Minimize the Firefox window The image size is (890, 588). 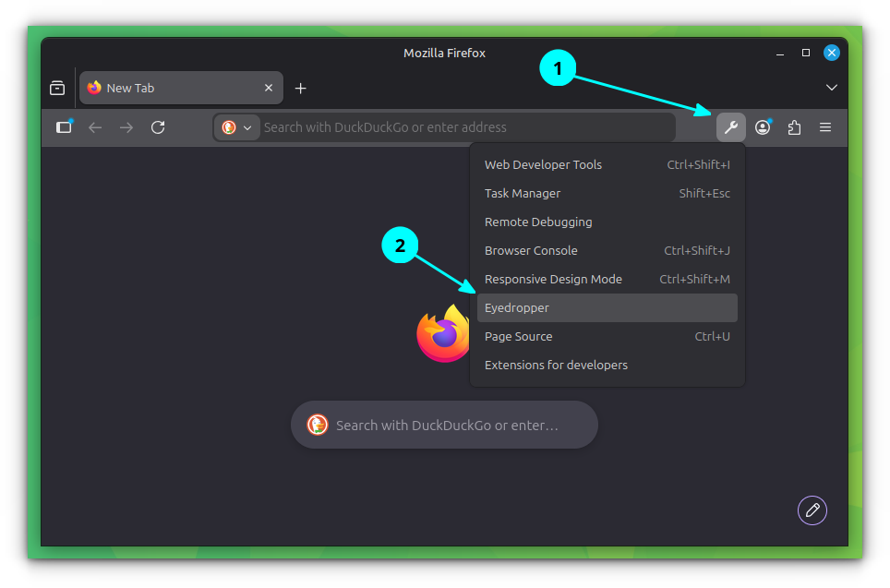(x=780, y=53)
